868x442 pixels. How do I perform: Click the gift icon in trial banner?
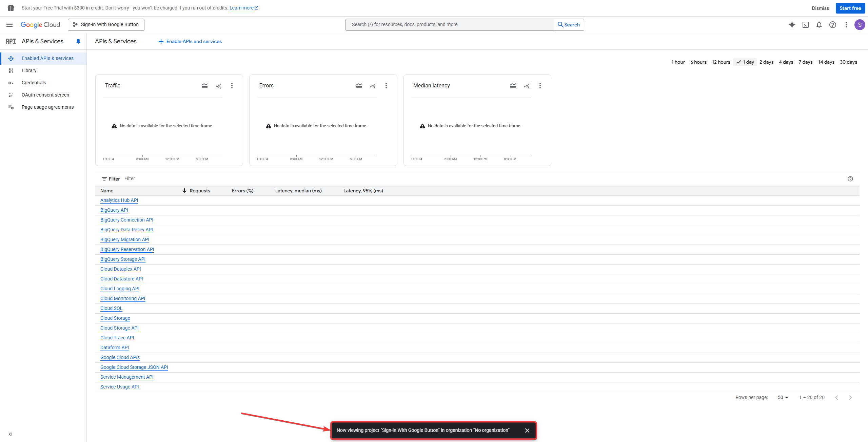tap(11, 8)
